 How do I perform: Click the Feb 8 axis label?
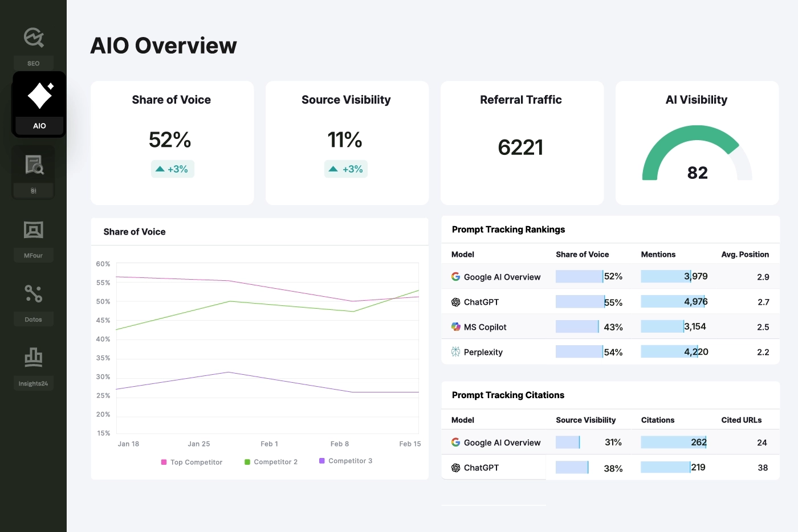click(x=340, y=444)
